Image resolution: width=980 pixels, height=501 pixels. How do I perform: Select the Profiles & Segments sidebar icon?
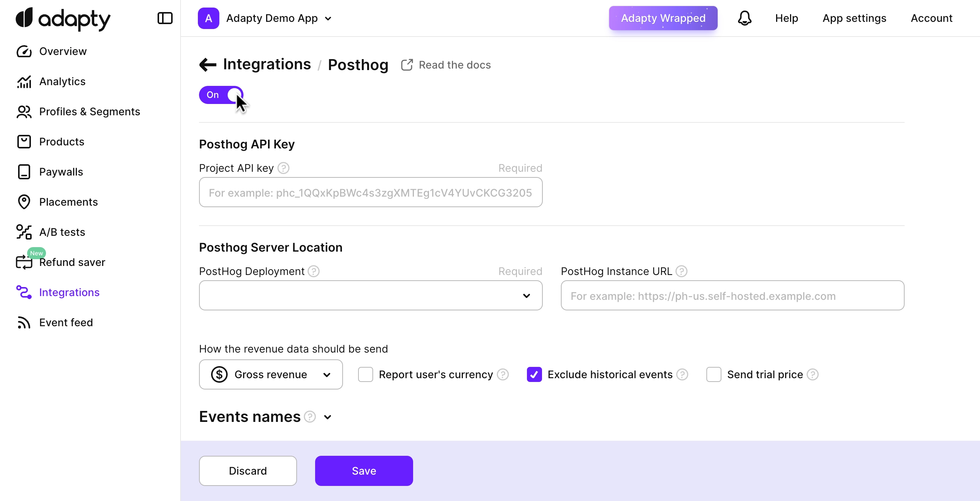tap(24, 112)
